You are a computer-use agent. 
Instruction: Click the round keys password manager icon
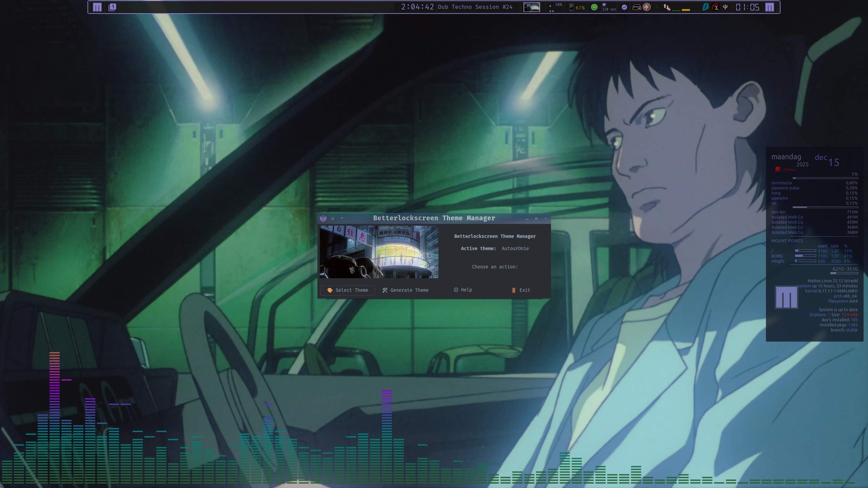point(647,7)
